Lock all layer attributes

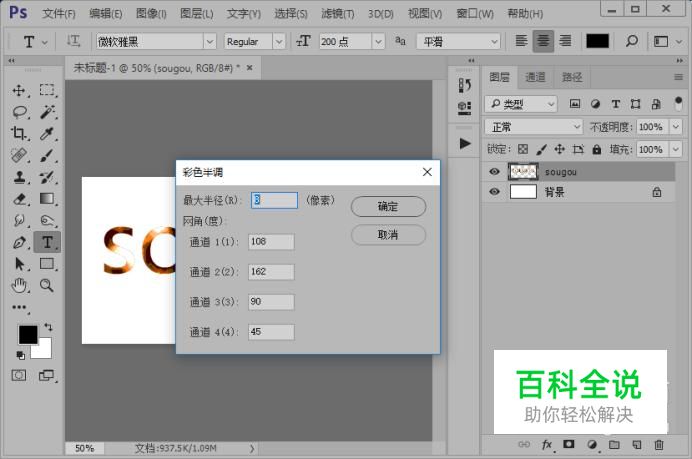(597, 149)
